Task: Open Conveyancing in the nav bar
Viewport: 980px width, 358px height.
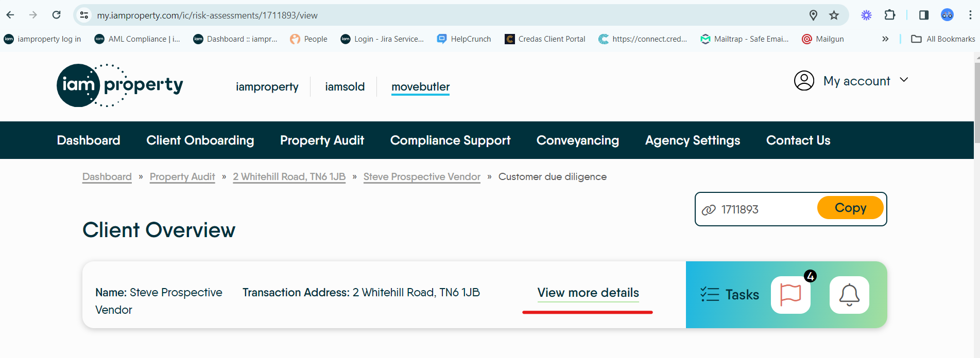Action: tap(578, 140)
